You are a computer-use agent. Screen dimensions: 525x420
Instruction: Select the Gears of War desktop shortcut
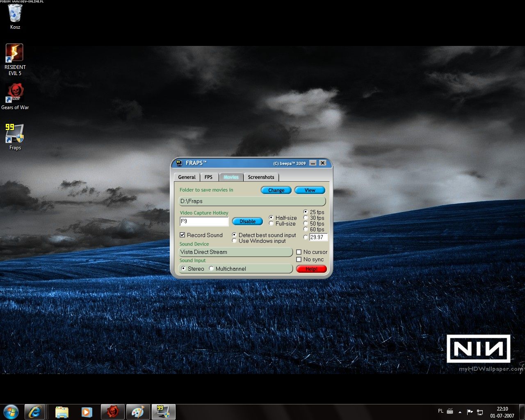pos(15,97)
